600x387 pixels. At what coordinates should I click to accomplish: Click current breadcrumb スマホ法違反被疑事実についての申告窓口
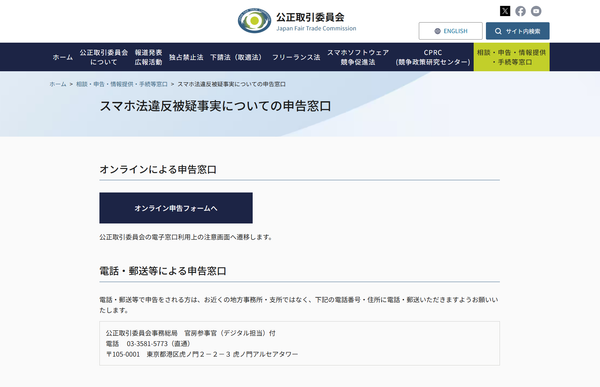tap(232, 84)
